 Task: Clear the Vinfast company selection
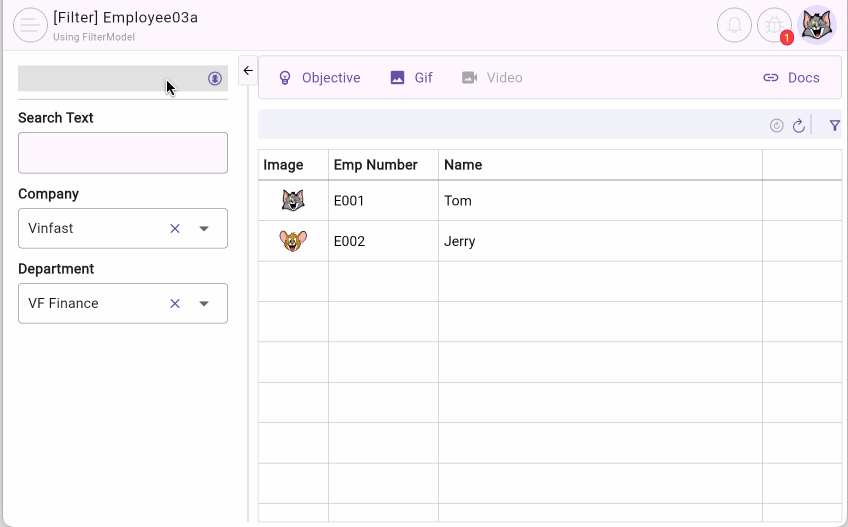175,228
